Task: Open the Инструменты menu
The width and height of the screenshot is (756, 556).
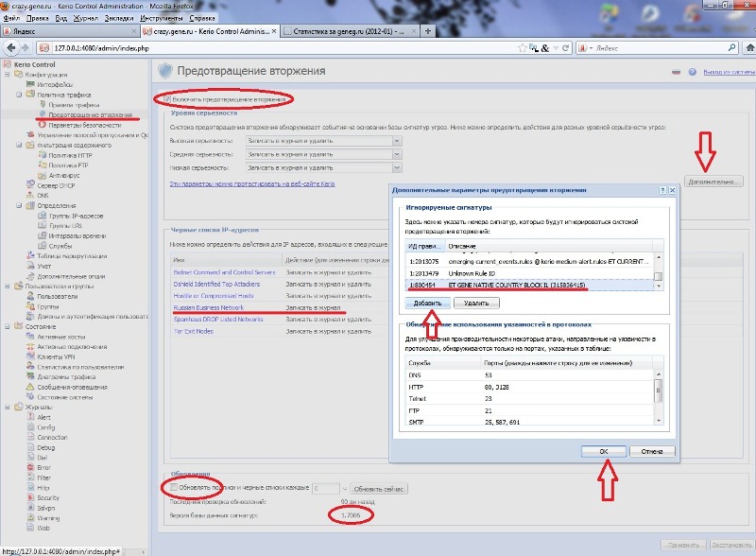Action: click(x=162, y=18)
